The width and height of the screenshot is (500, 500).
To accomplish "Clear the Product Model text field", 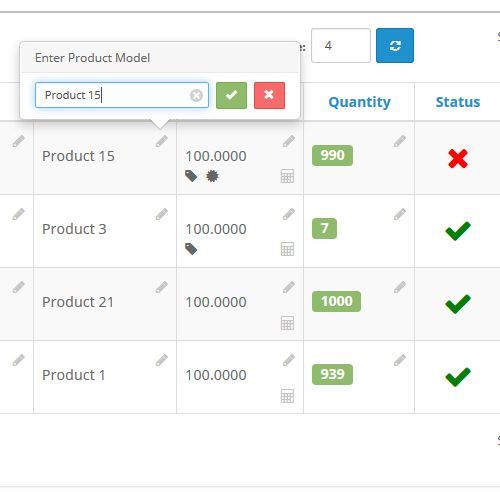I will (x=196, y=96).
